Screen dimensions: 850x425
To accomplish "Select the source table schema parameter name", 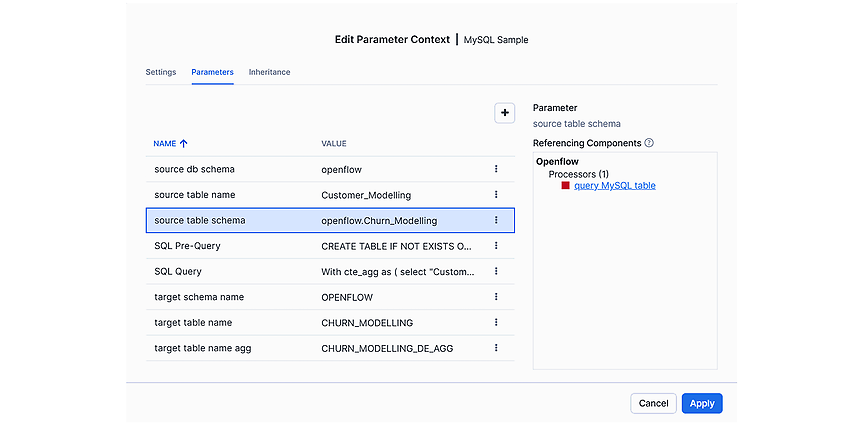I will tap(199, 220).
